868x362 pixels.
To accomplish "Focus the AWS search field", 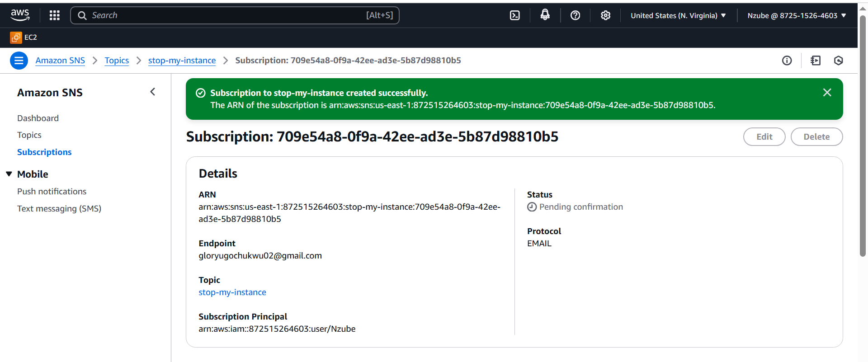I will [235, 15].
